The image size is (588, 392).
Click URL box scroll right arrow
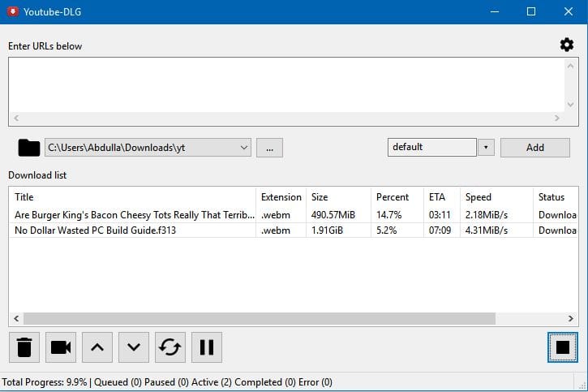coord(557,118)
